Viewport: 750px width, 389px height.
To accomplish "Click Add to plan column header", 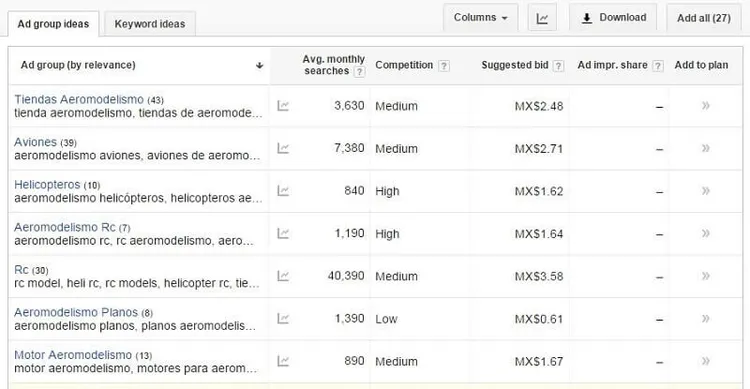I will 701,65.
